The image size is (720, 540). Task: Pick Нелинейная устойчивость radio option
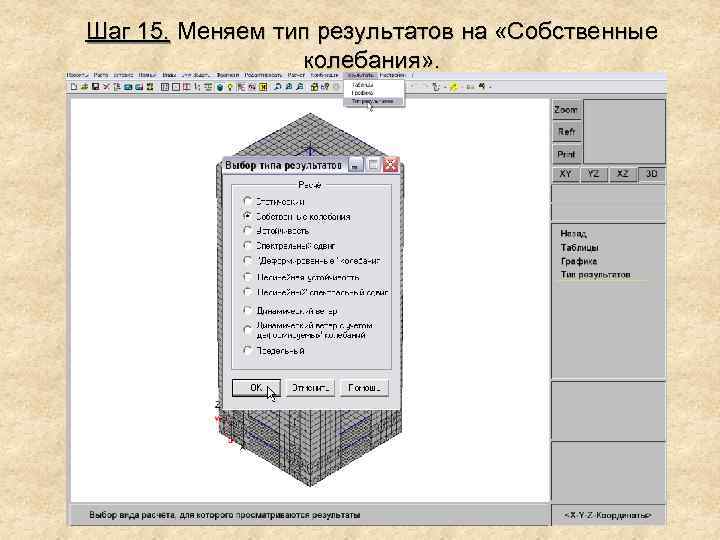point(248,277)
